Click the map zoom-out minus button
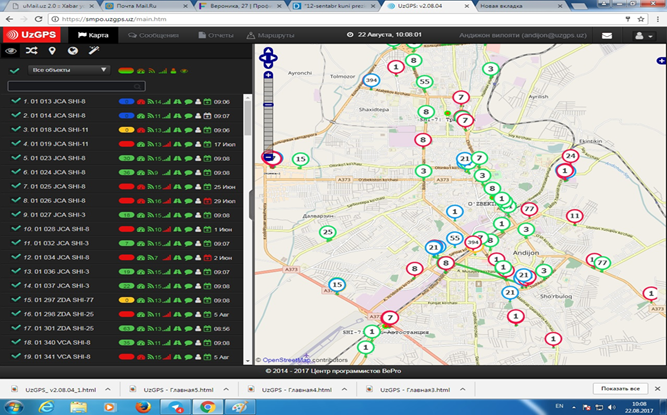The width and height of the screenshot is (667, 415). click(x=267, y=157)
